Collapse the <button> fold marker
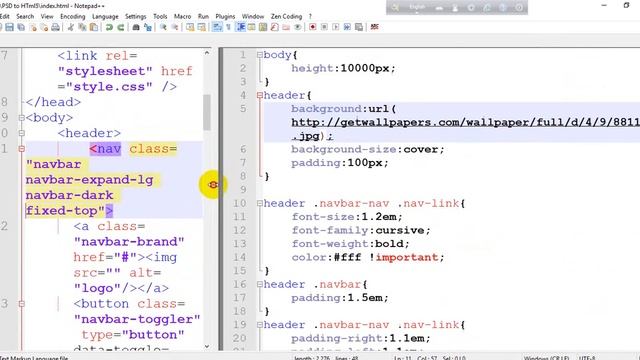The height and width of the screenshot is (360, 640). [21, 304]
